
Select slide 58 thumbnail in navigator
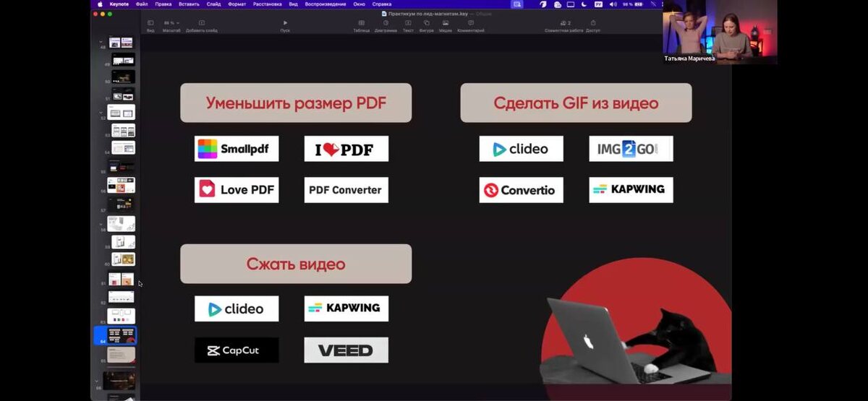(x=121, y=223)
